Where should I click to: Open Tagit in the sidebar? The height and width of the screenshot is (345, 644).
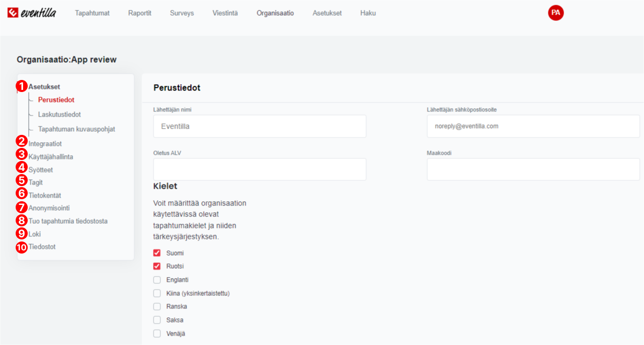pos(36,182)
